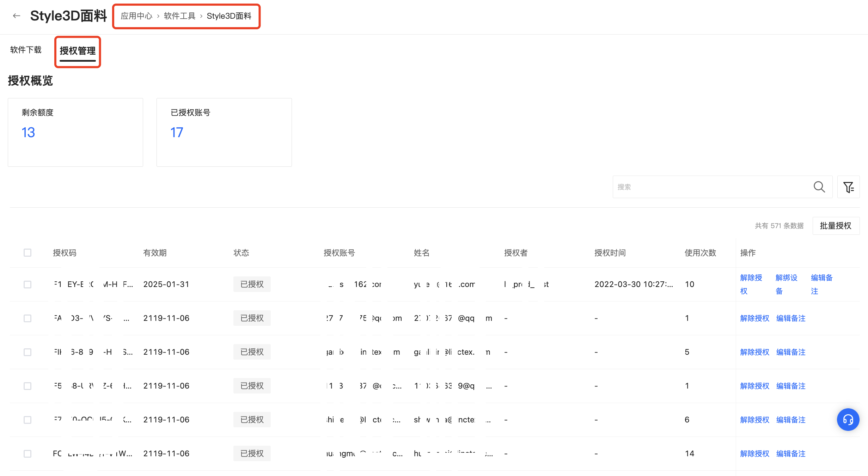Click the 批量授权 button
This screenshot has width=868, height=476.
click(836, 226)
